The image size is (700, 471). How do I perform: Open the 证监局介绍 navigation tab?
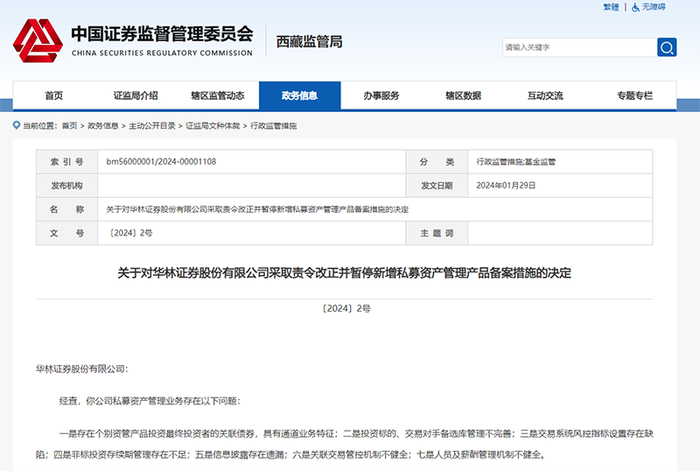point(136,96)
